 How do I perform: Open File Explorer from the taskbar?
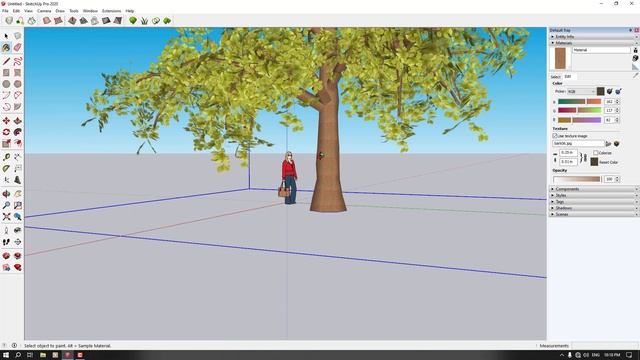42,355
